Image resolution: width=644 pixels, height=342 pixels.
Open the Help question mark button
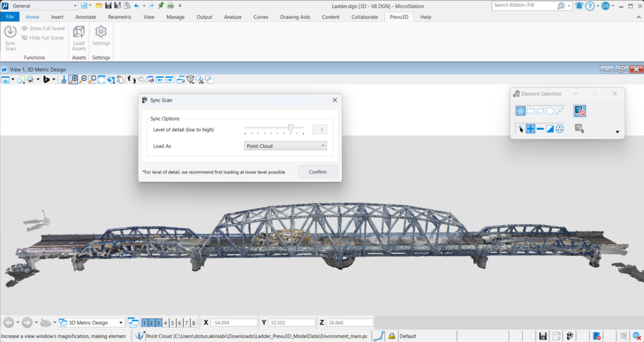pyautogui.click(x=590, y=6)
